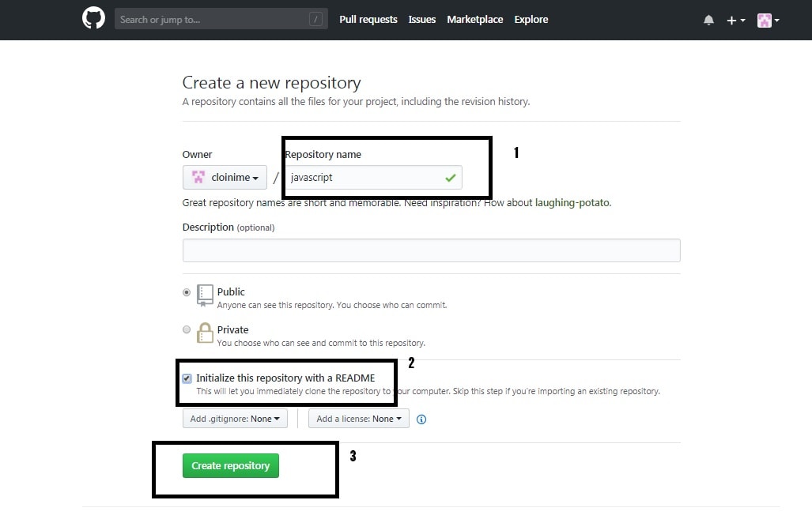Select the Private repository radio button
The width and height of the screenshot is (812, 519).
click(186, 329)
